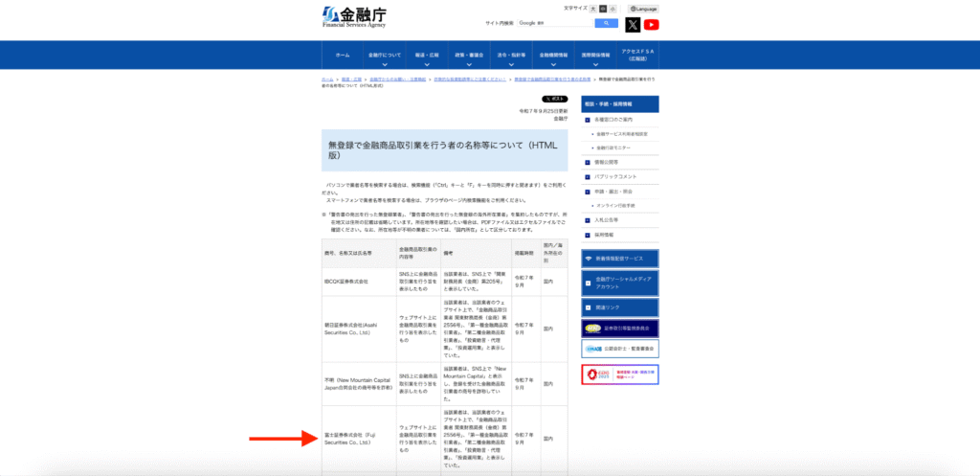Expand the 法令・指針等 menu chevron
Viewport: 980px width, 476px height.
point(511,64)
